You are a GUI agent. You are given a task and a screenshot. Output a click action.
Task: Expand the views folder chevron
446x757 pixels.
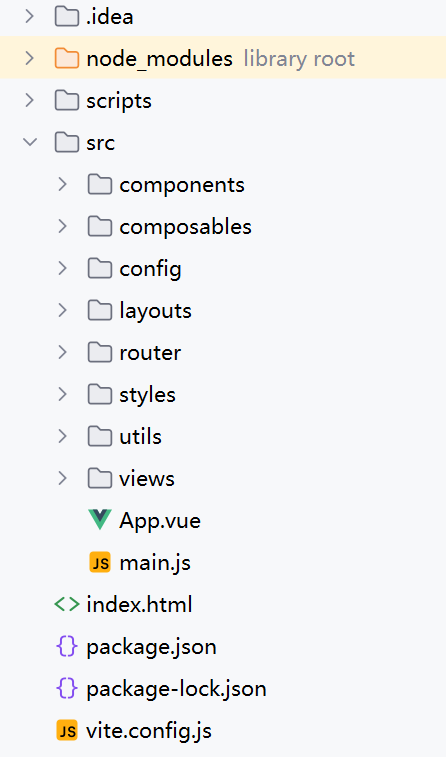pos(62,478)
